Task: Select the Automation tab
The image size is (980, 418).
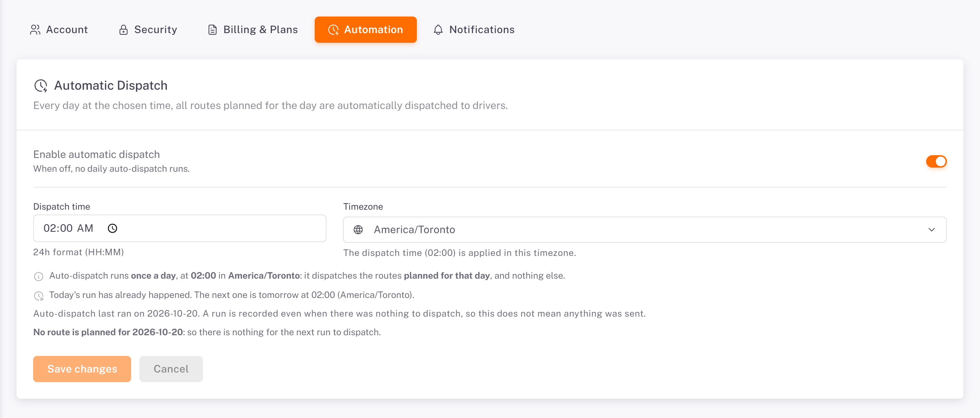Action: tap(365, 30)
